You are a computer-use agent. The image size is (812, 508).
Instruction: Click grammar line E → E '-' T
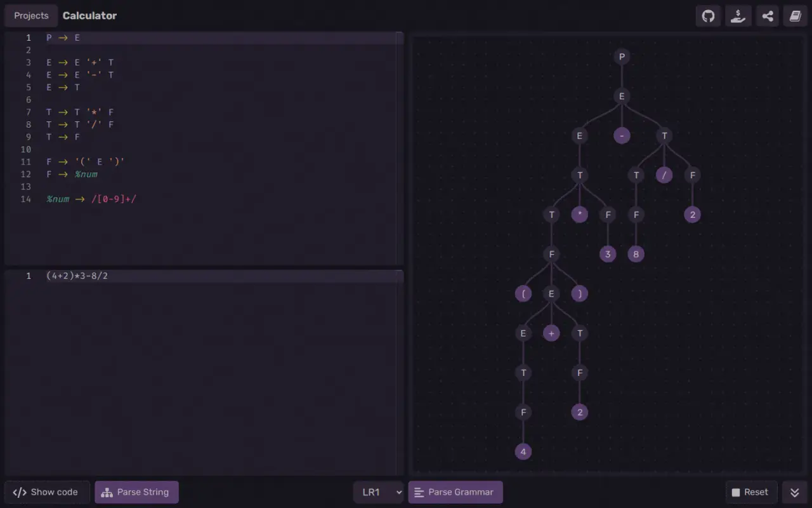(80, 75)
